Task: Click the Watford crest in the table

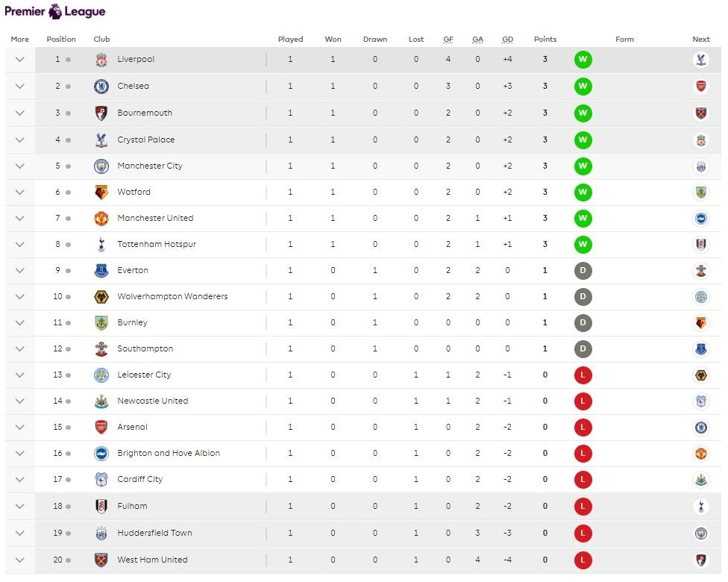Action: (x=101, y=193)
